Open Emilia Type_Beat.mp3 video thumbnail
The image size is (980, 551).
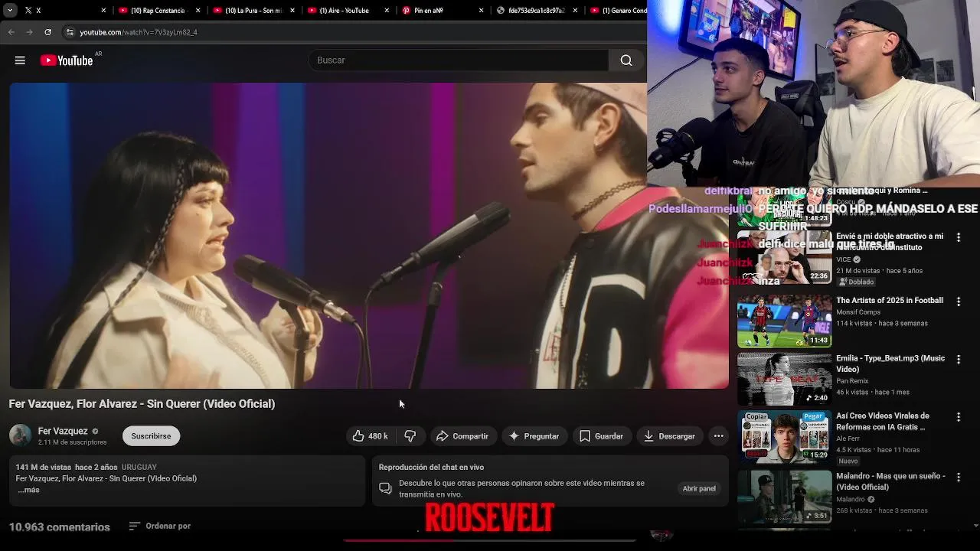784,379
